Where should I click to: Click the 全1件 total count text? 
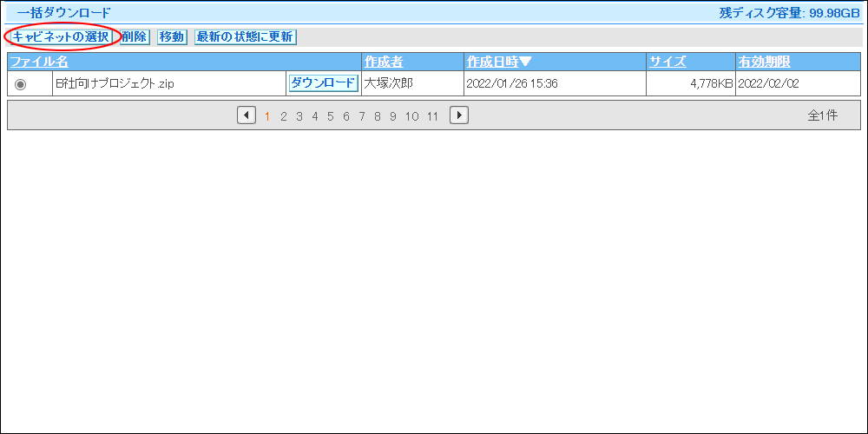pyautogui.click(x=822, y=115)
